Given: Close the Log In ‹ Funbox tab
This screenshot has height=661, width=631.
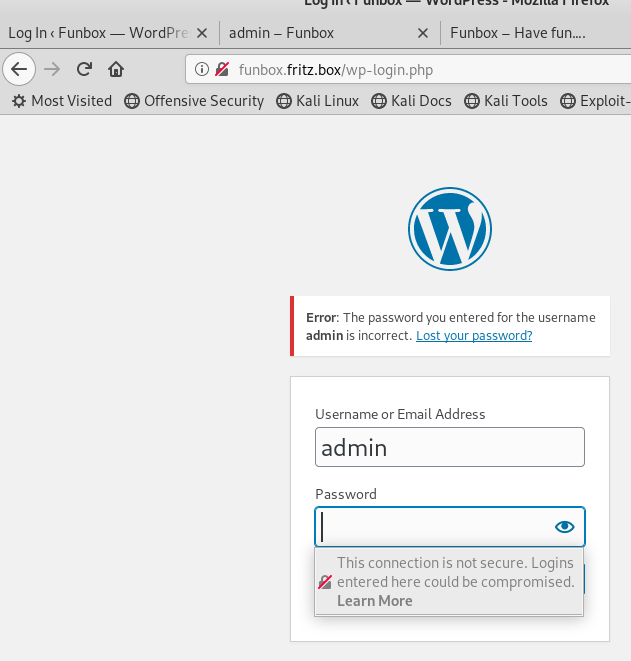Looking at the screenshot, I should pyautogui.click(x=202, y=33).
